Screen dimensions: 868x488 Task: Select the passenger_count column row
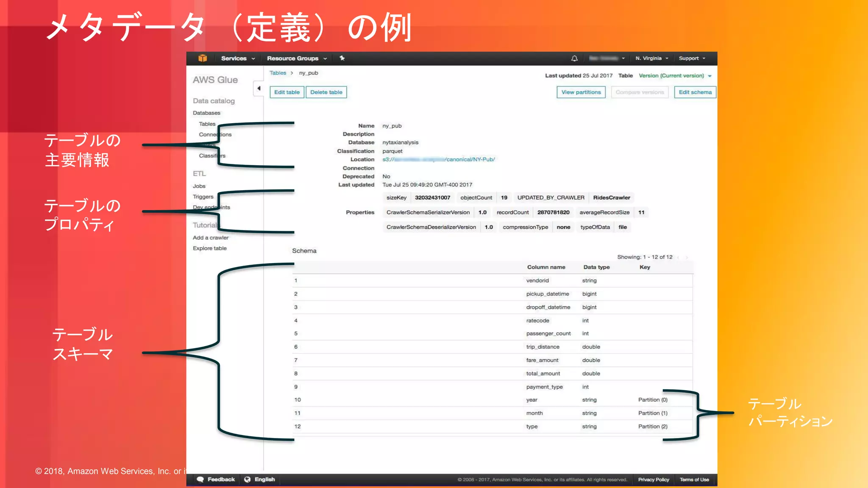(492, 334)
